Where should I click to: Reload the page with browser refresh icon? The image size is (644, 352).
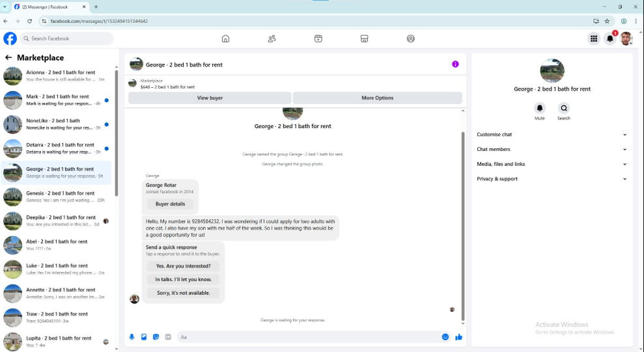[29, 21]
